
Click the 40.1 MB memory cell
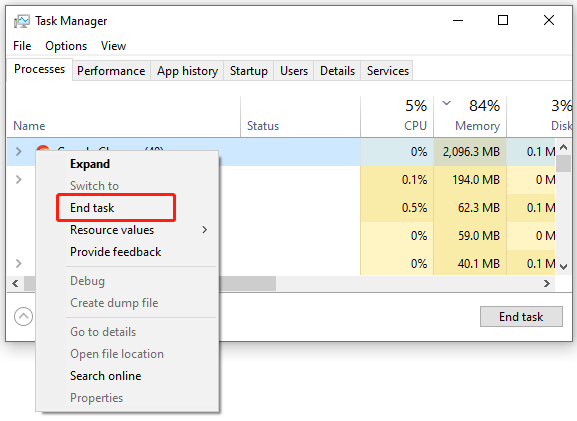470,263
